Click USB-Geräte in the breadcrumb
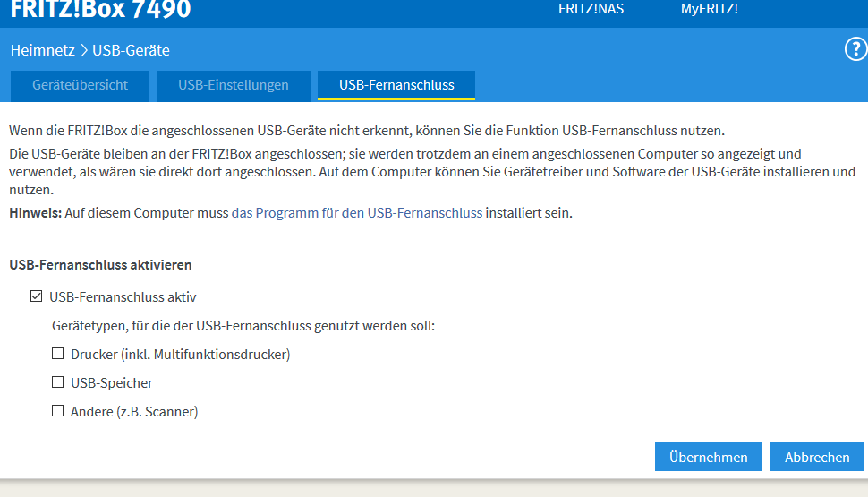 [x=132, y=50]
